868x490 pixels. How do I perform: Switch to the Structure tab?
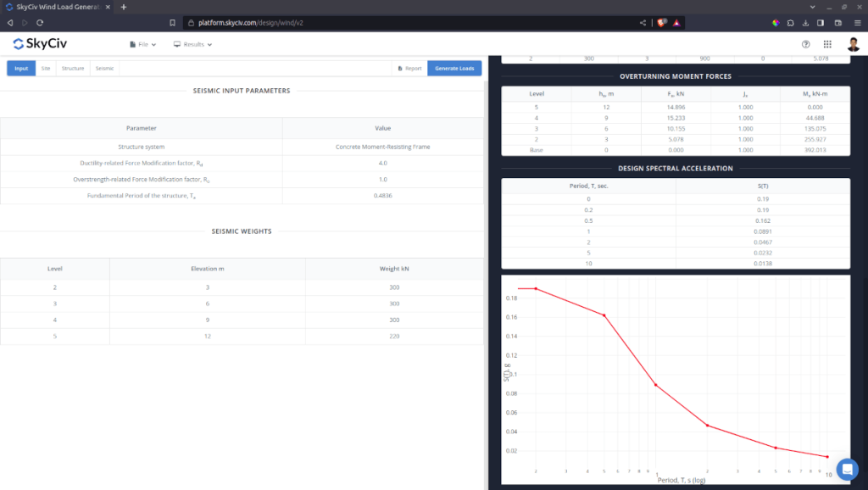(72, 68)
